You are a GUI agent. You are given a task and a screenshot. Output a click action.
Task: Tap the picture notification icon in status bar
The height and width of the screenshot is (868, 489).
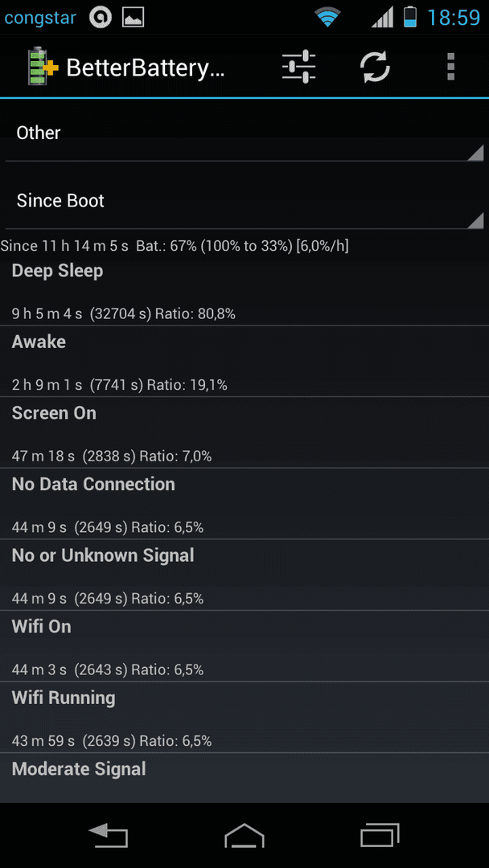(133, 18)
